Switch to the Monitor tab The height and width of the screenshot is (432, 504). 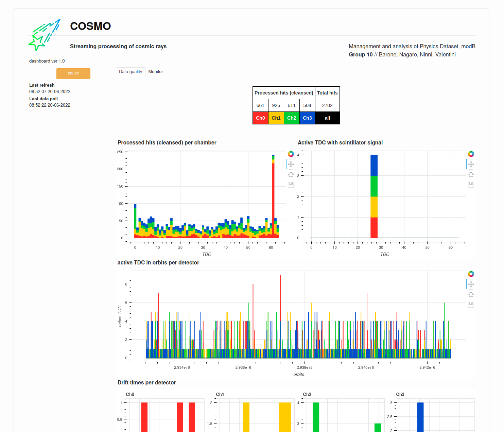156,72
